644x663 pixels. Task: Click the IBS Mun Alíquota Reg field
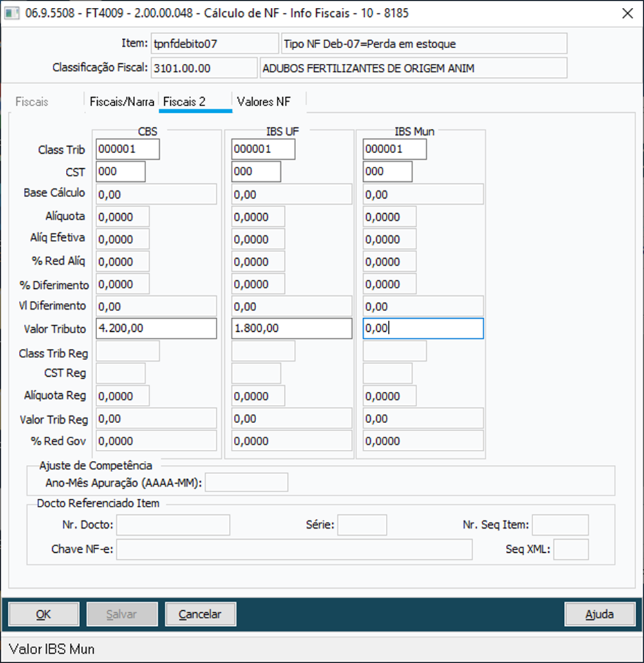(389, 396)
